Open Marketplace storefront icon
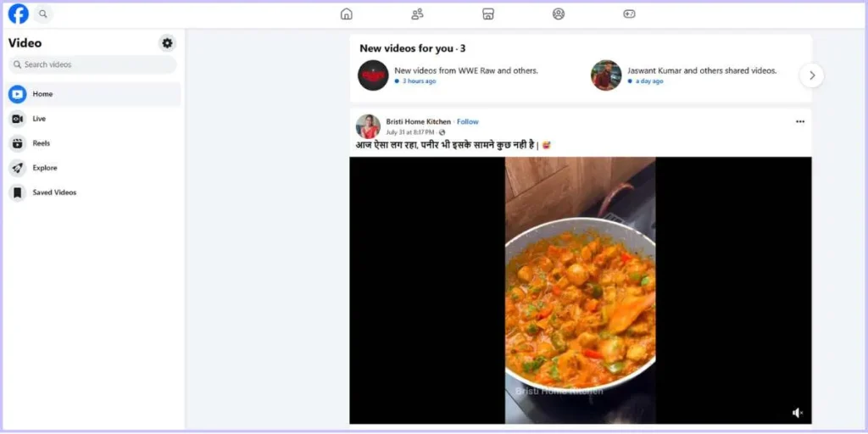 pos(487,14)
